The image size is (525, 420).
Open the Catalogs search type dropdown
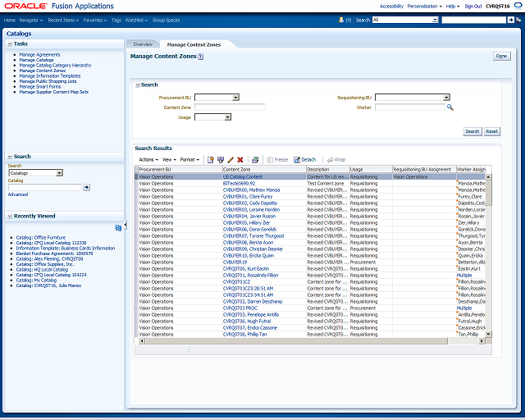pos(59,173)
